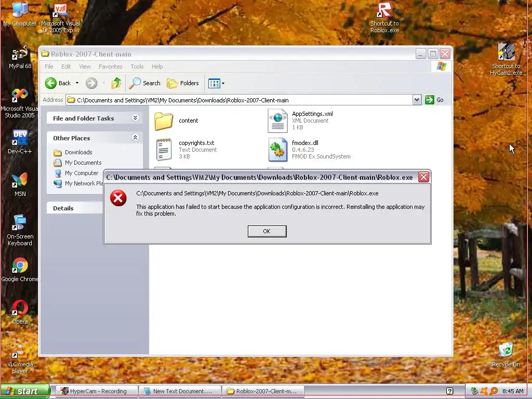Open the Help menu
532x399 pixels.
(x=157, y=66)
